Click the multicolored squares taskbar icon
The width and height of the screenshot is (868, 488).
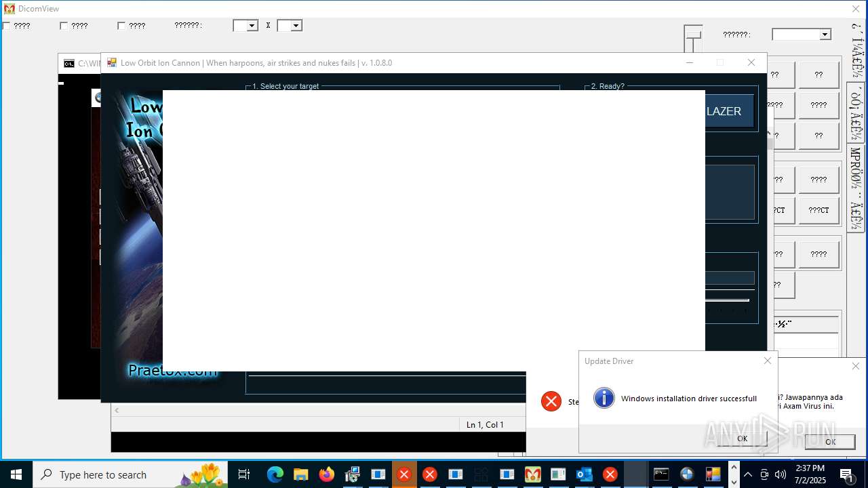(713, 474)
